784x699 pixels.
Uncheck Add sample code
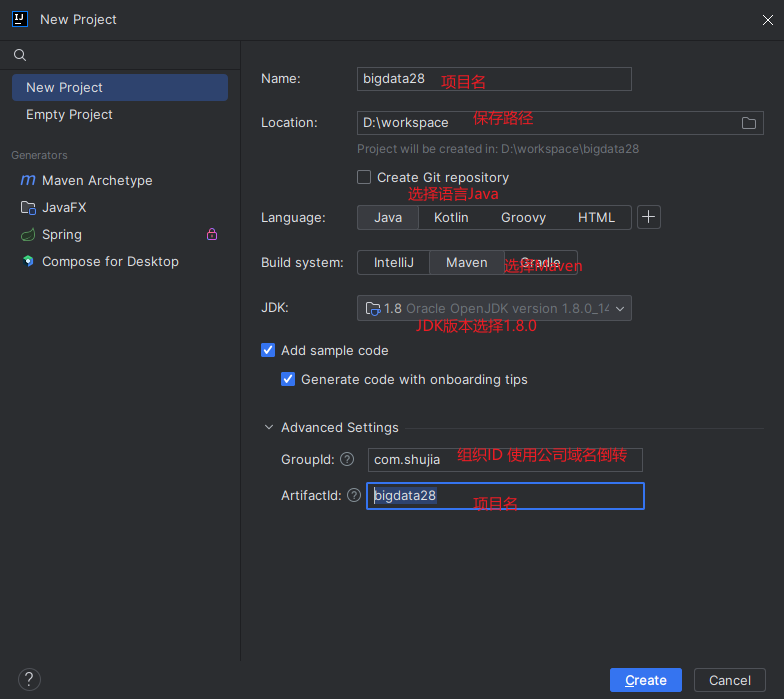pyautogui.click(x=268, y=350)
